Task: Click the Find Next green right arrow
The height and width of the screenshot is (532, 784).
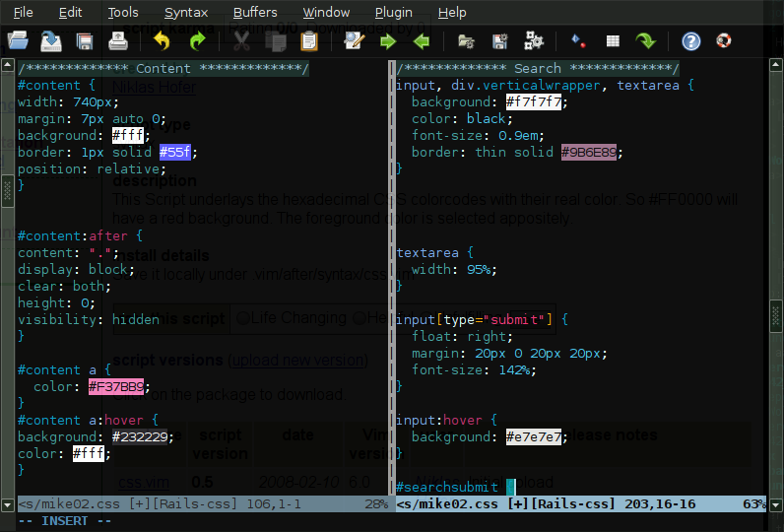Action: click(x=388, y=41)
